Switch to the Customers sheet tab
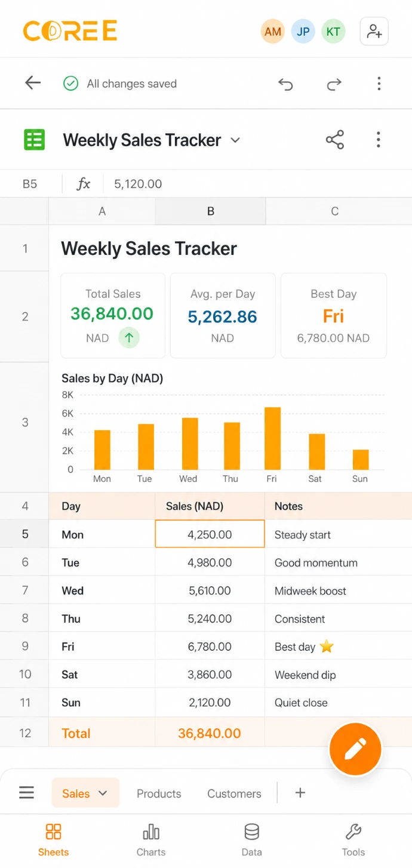 [x=234, y=793]
